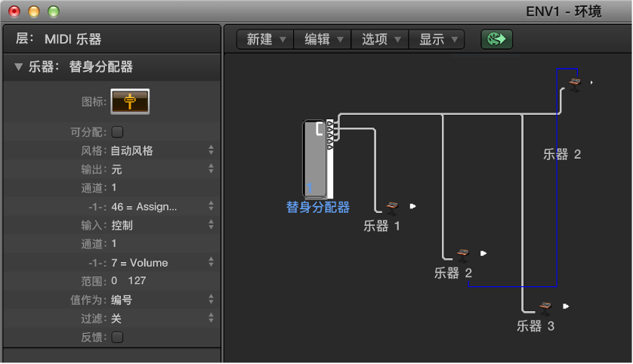Click 乐器 1's output cable triangle
Screen dimensions: 633x364
[x=412, y=206]
